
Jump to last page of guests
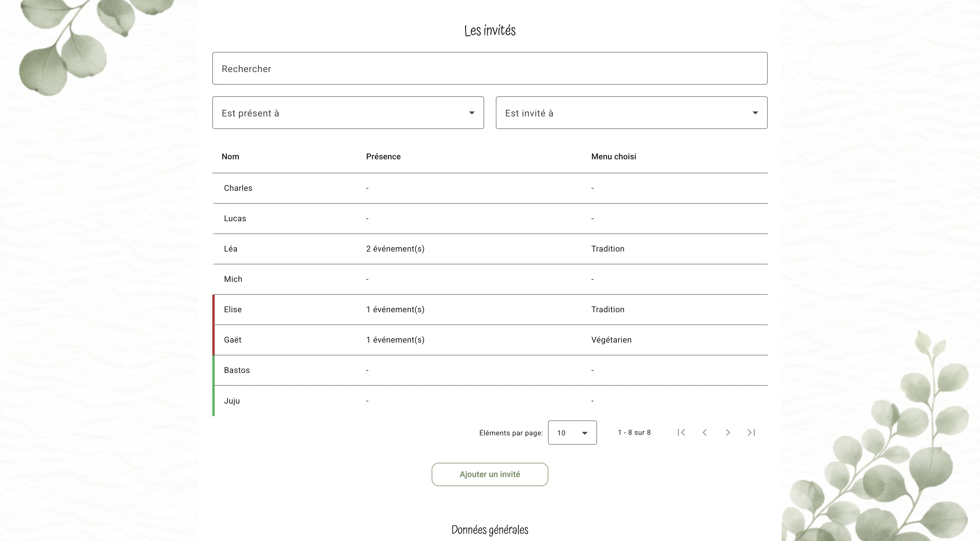(x=751, y=432)
